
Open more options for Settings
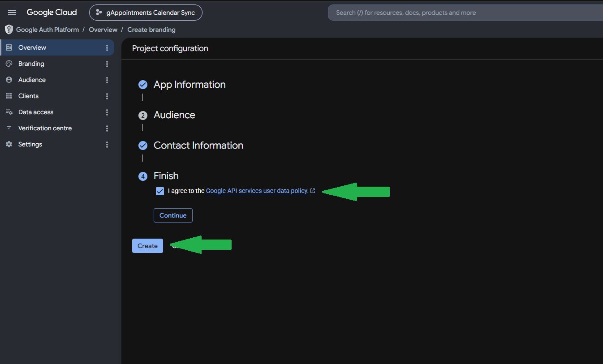tap(107, 145)
